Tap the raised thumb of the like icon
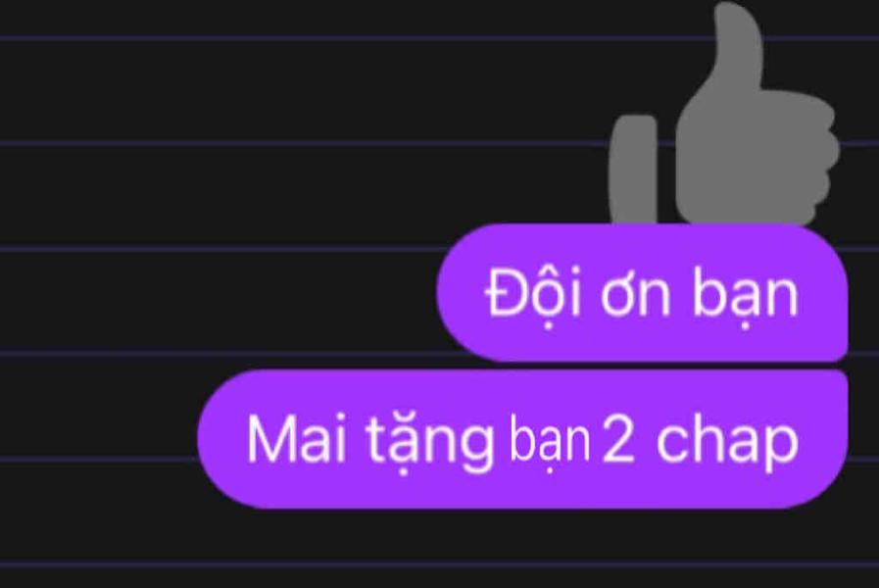879x588 pixels. [738, 48]
